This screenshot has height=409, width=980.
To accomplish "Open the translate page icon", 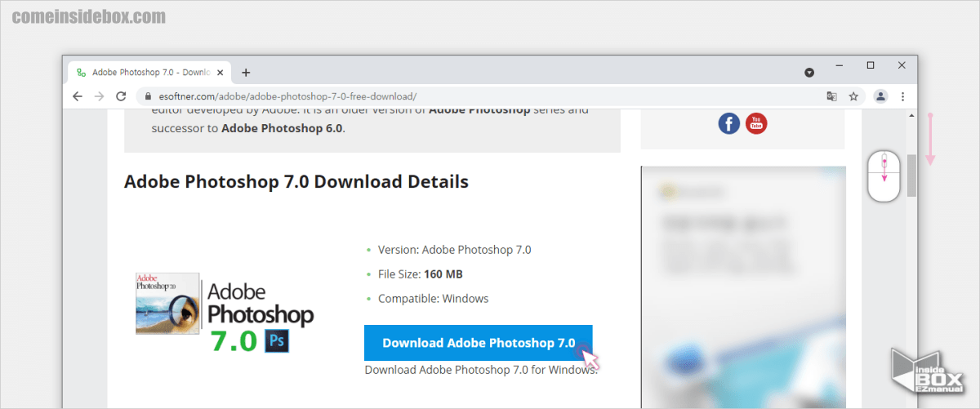I will pos(831,96).
